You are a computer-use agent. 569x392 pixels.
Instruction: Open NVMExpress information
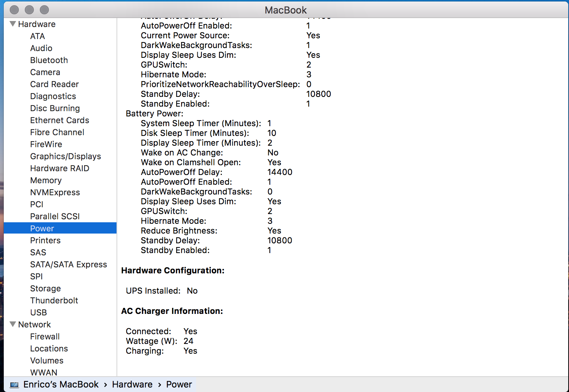(55, 193)
